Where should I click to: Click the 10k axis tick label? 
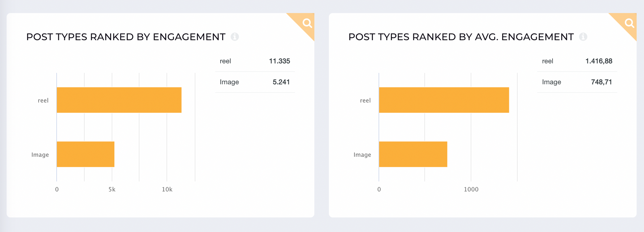pos(167,190)
